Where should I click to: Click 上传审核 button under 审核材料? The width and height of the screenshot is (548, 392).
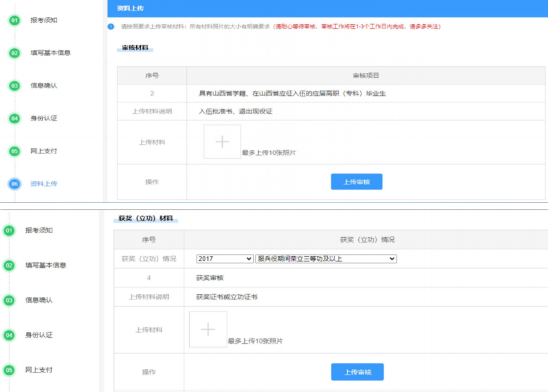click(x=357, y=182)
